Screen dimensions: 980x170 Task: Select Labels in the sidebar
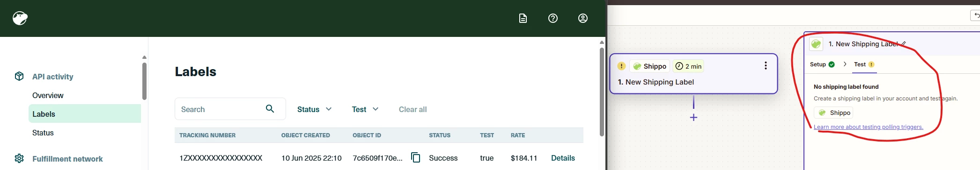point(85,113)
